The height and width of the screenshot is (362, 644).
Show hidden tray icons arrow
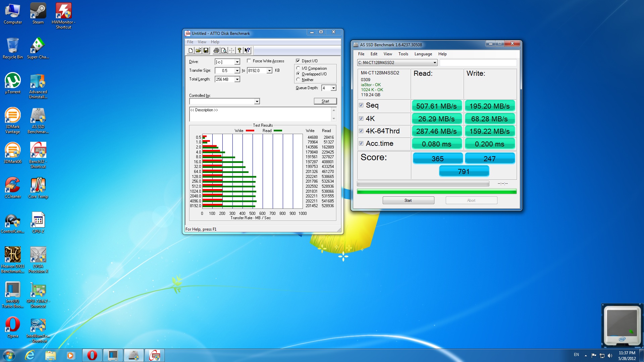click(586, 355)
